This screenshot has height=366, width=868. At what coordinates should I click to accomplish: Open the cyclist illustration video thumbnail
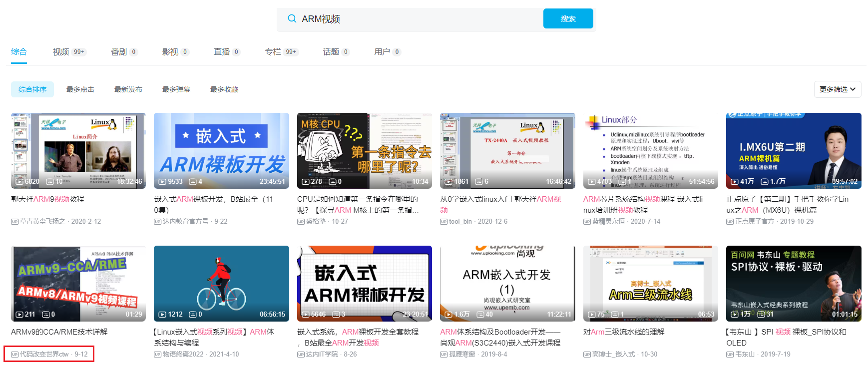point(221,284)
